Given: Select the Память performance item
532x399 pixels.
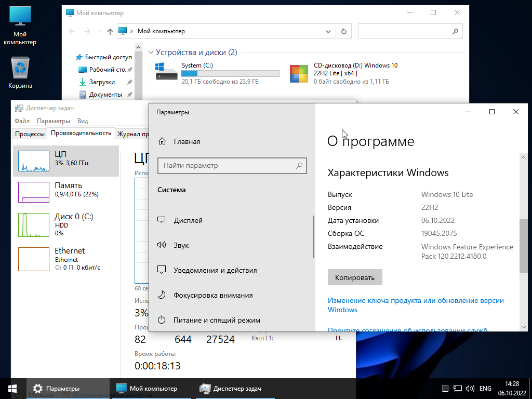Looking at the screenshot, I should point(66,192).
